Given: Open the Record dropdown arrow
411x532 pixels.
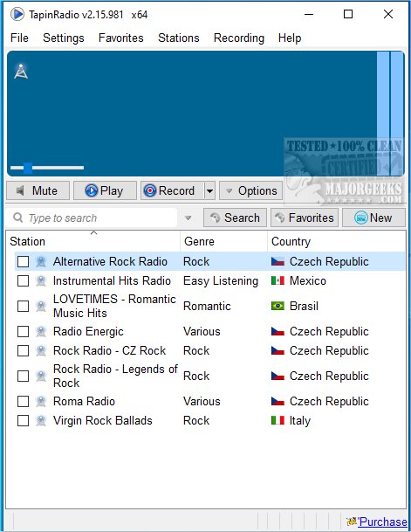Looking at the screenshot, I should [210, 190].
